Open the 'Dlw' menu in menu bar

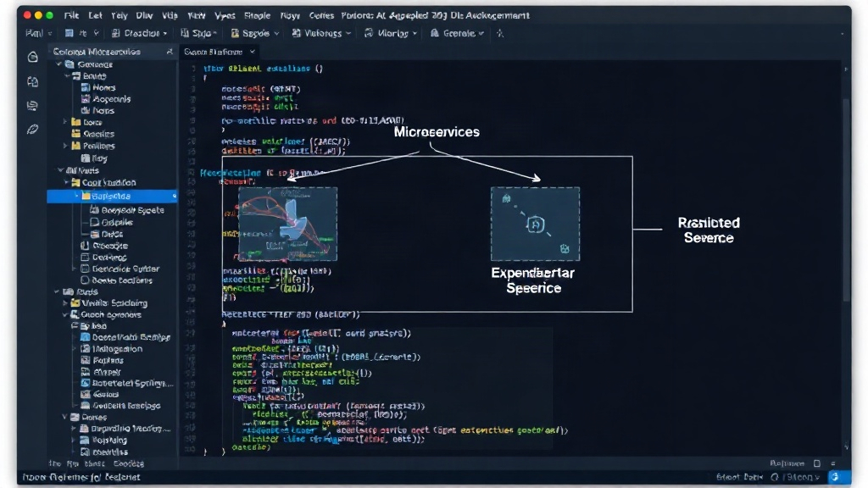(144, 15)
